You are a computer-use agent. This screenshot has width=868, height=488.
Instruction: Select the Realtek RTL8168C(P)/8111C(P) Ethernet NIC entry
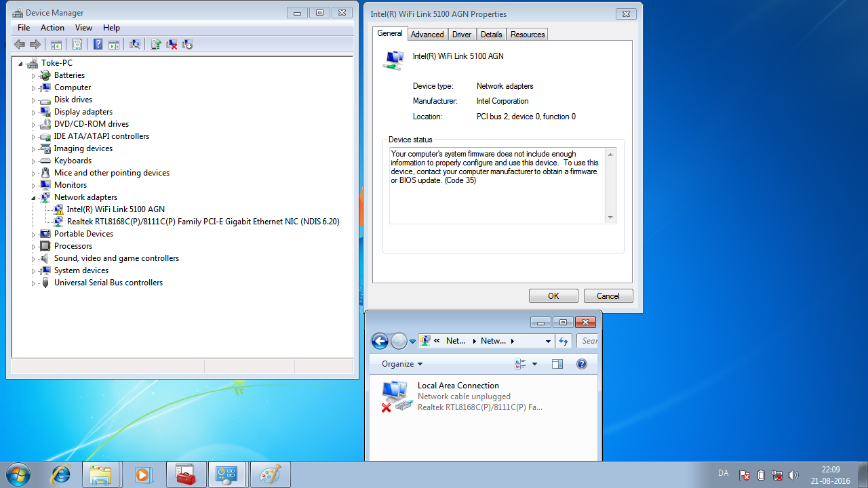(203, 222)
